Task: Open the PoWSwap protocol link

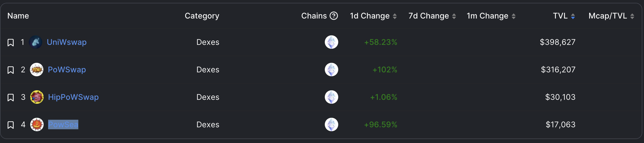Action: coord(67,70)
